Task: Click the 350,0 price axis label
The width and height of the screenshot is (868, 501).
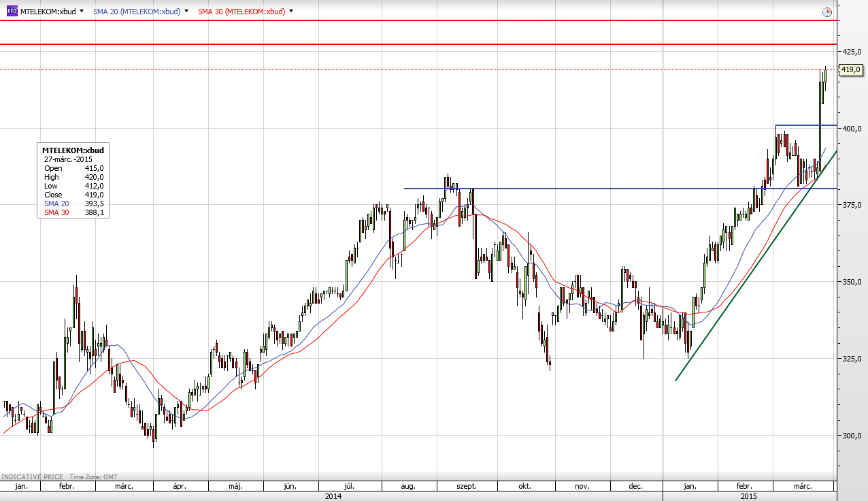Action: point(852,282)
